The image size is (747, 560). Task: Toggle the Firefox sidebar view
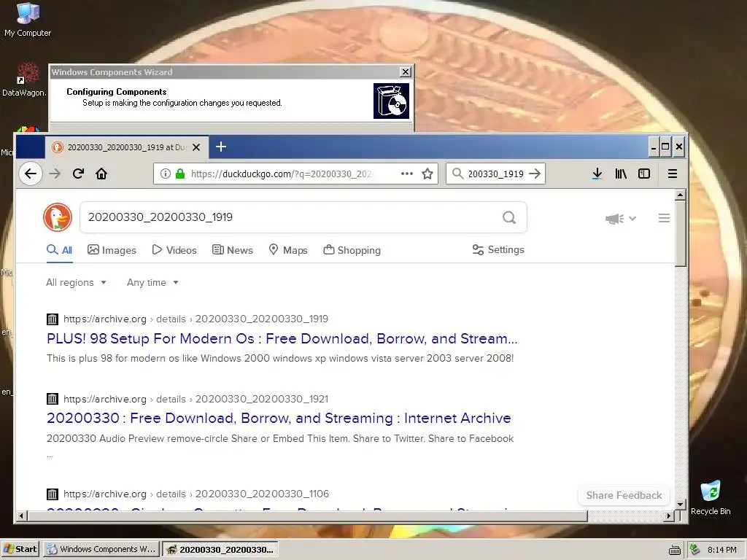tap(644, 174)
